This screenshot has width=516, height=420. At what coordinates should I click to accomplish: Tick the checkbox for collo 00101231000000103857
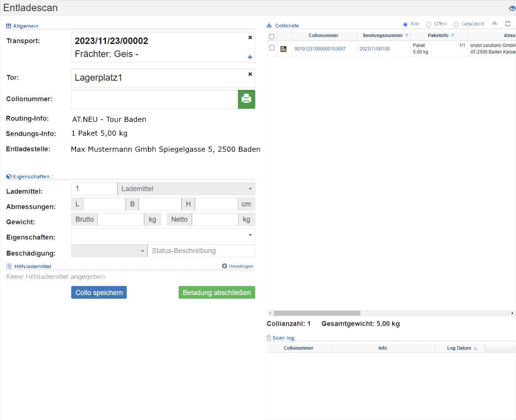point(272,48)
